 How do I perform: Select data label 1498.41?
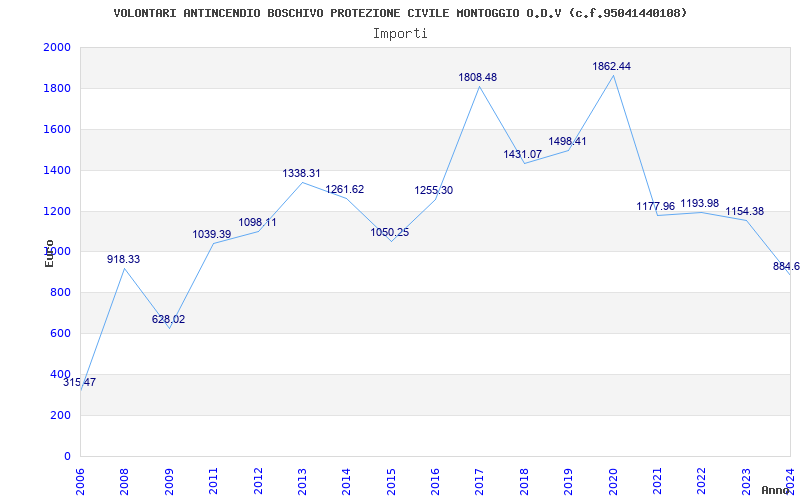click(x=567, y=141)
